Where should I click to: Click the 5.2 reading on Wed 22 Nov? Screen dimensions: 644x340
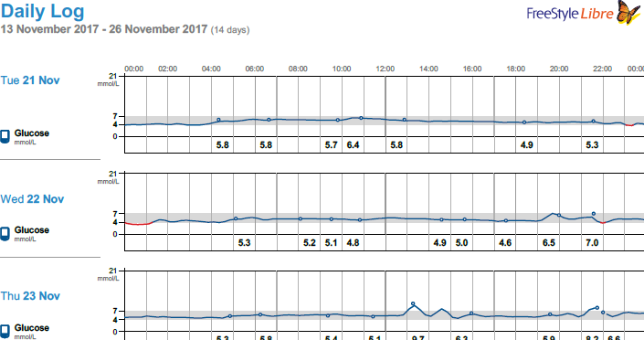click(x=310, y=243)
